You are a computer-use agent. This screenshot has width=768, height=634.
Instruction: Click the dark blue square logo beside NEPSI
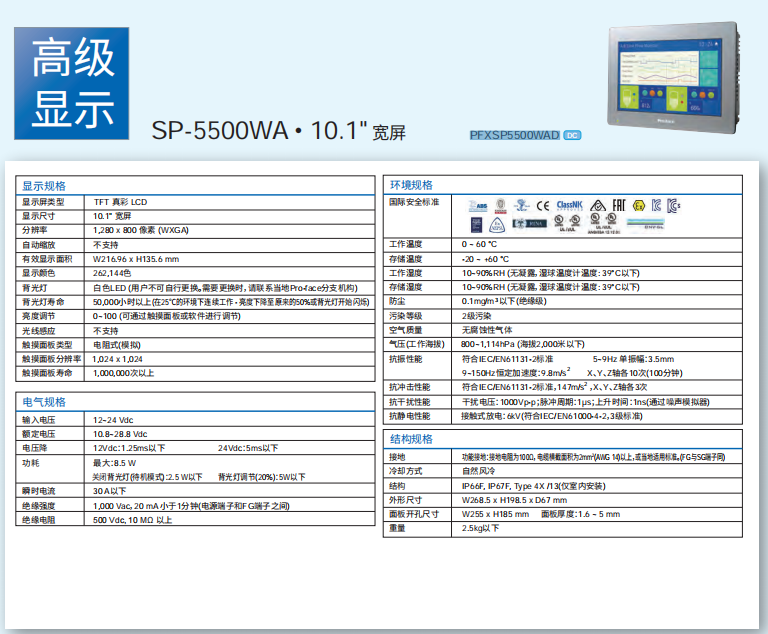477,225
